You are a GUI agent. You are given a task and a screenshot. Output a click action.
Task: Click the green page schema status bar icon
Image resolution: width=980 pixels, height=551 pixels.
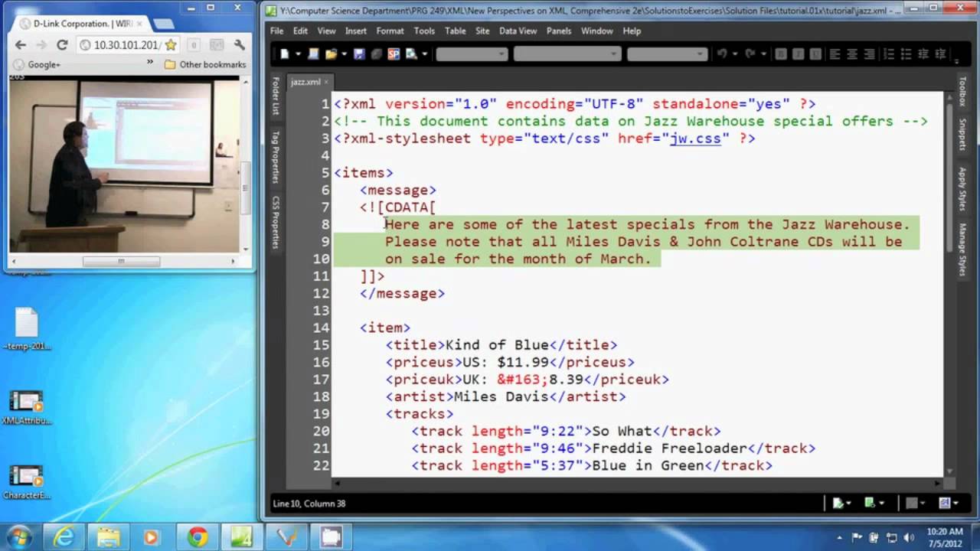coord(869,503)
